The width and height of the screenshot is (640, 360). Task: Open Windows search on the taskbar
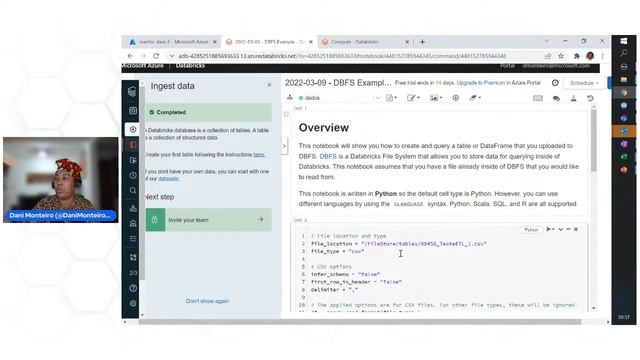(624, 53)
